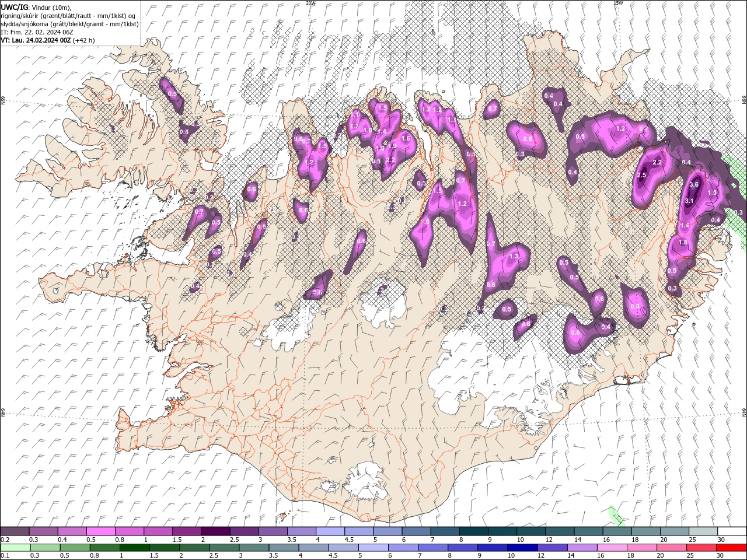Click the magenta swatch labelled 1 in the upper legend
Image resolution: width=747 pixels, height=560 pixels.
point(158,531)
